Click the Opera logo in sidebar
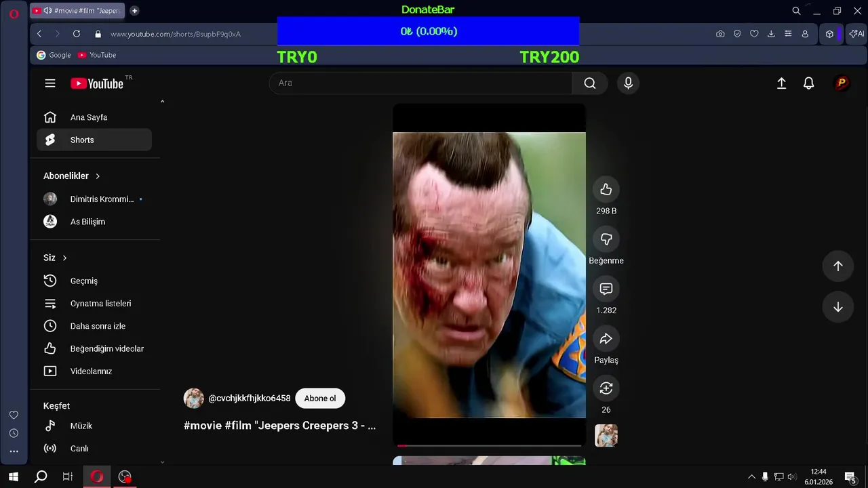The width and height of the screenshot is (868, 488). [x=14, y=14]
